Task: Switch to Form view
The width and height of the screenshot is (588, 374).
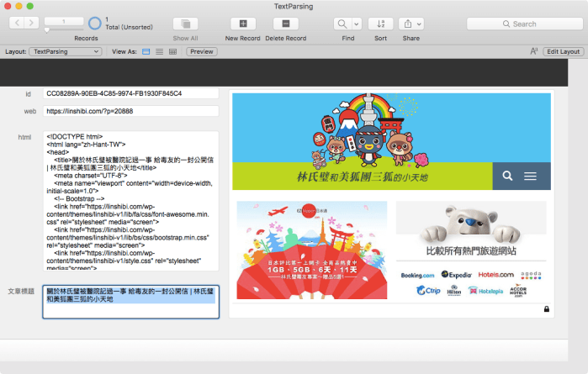Action: [x=146, y=51]
